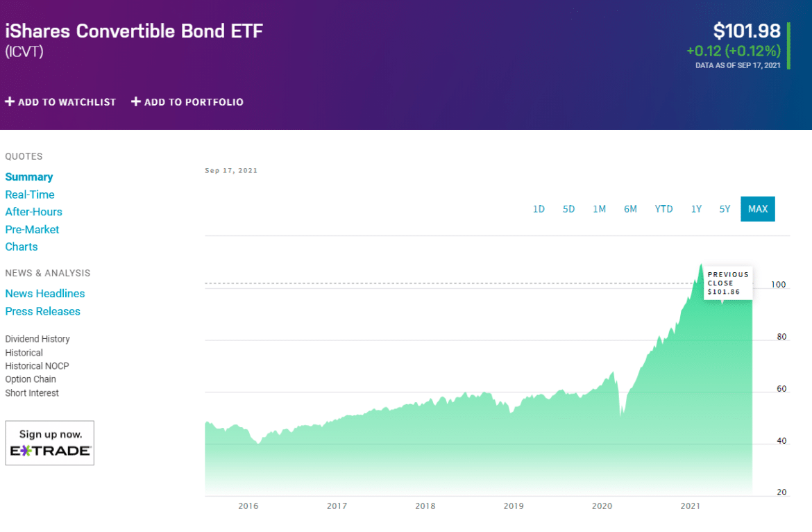The image size is (812, 532).
Task: View After-Hours trading data
Action: [x=33, y=211]
